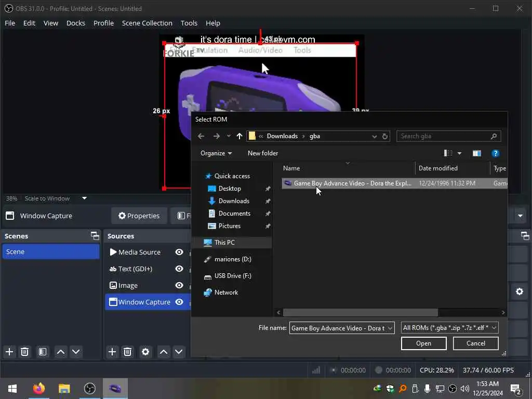Hide the Image source
The image size is (532, 399).
click(179, 285)
